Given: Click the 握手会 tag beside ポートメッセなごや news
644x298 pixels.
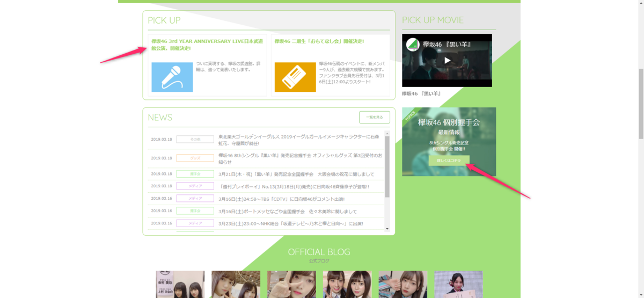Looking at the screenshot, I should 195,210.
